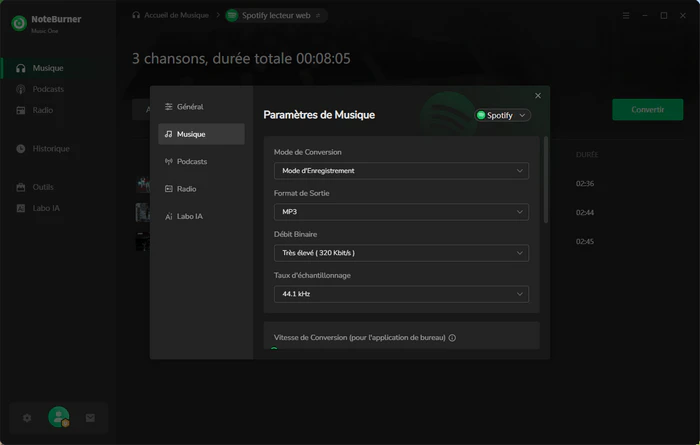Select the Spotify lecteur web tab

(x=276, y=16)
